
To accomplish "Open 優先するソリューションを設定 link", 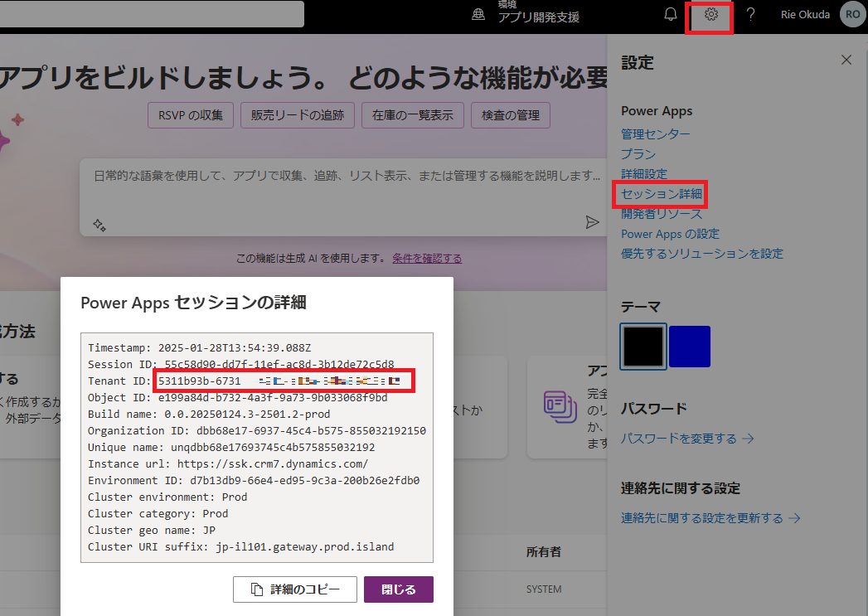I will (x=702, y=254).
